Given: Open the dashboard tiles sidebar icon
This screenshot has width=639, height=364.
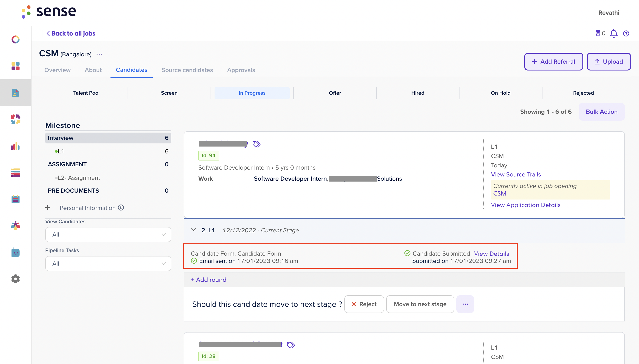Looking at the screenshot, I should coord(16,66).
